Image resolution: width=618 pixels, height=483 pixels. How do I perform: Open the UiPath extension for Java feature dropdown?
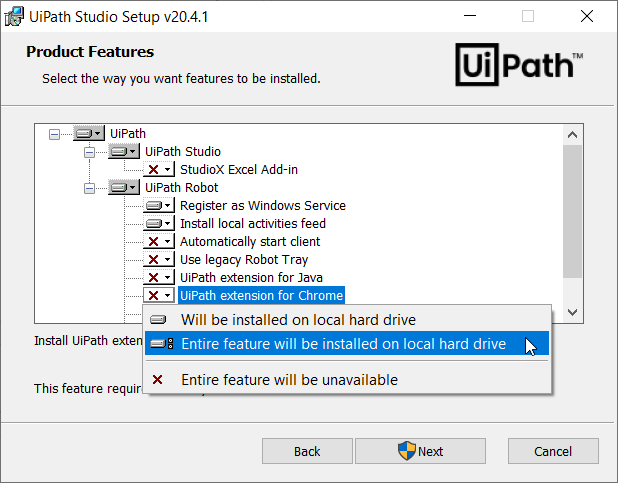pos(159,278)
